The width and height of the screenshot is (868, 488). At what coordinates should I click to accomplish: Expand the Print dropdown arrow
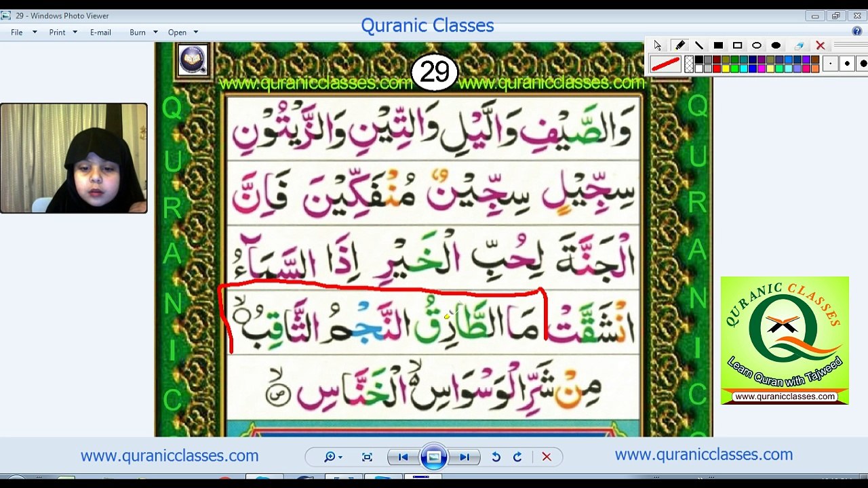[75, 33]
